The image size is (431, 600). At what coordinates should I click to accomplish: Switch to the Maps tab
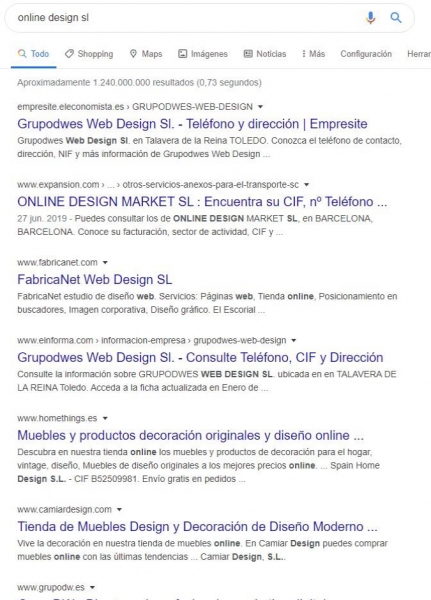coord(146,54)
